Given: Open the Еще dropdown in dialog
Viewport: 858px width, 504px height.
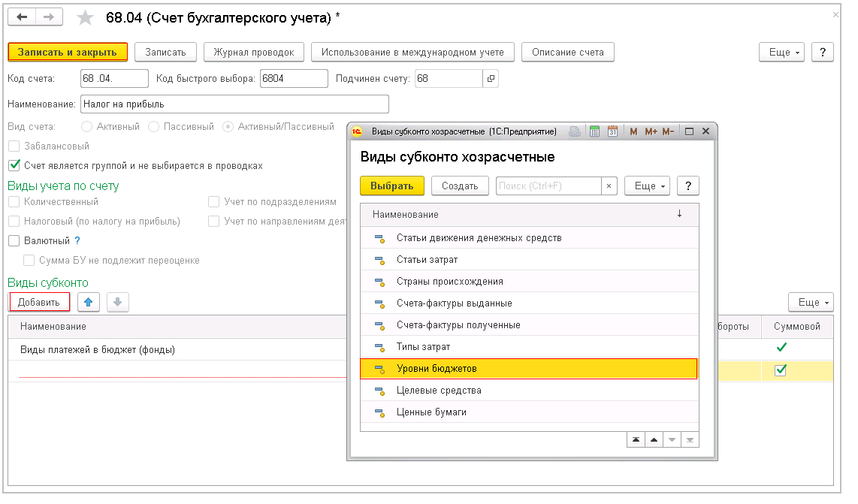Looking at the screenshot, I should coord(646,186).
